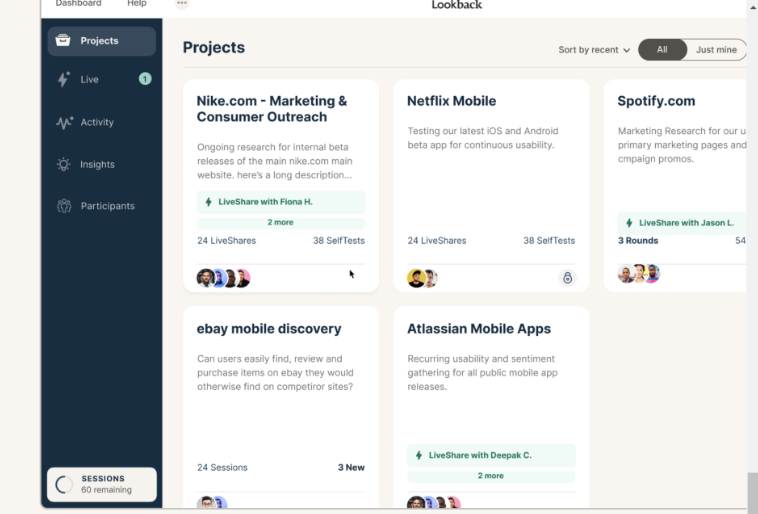758x514 pixels.
Task: Click 3 New in ebay card
Action: (351, 468)
